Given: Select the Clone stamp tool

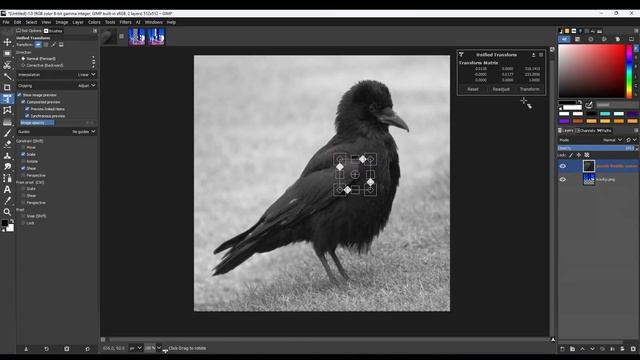Looking at the screenshot, I should click(7, 156).
